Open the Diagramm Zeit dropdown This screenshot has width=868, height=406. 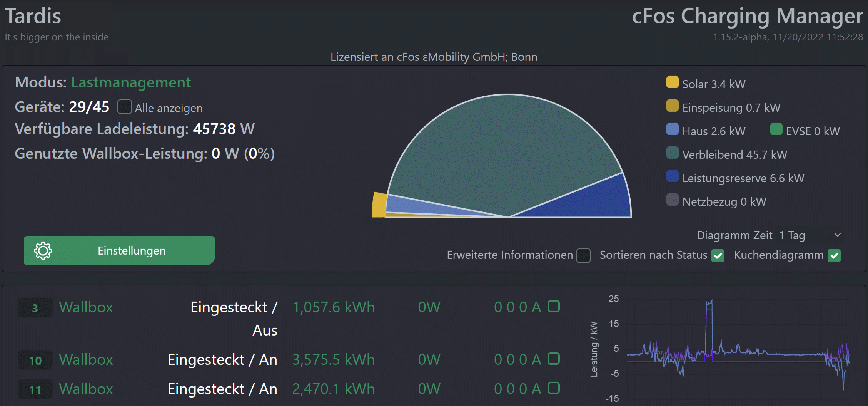810,235
